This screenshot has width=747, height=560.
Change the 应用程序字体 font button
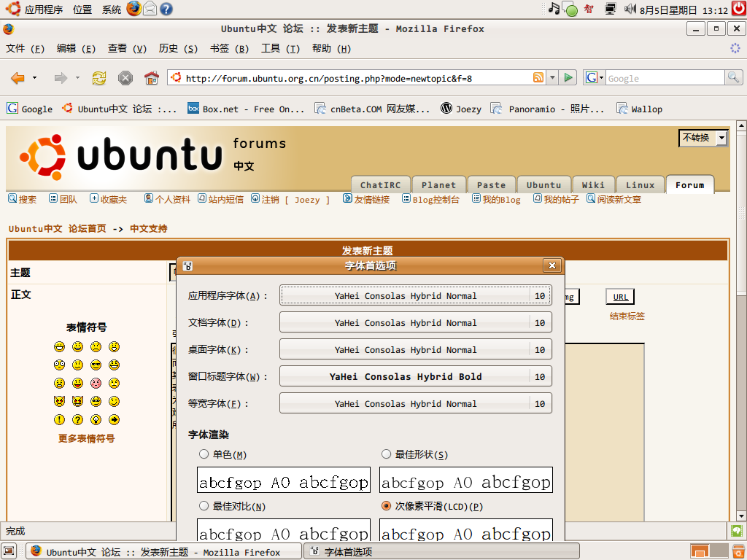pos(415,295)
